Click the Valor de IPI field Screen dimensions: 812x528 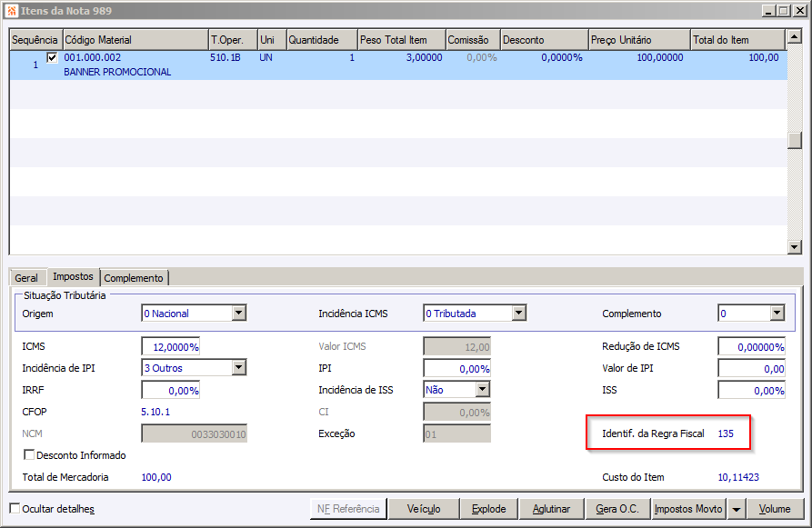pos(751,369)
